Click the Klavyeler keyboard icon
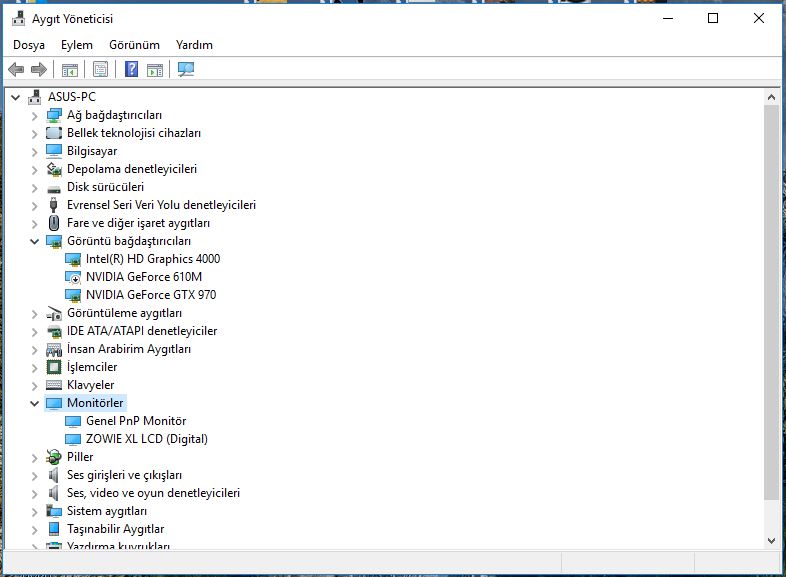The height and width of the screenshot is (577, 786). [x=54, y=385]
